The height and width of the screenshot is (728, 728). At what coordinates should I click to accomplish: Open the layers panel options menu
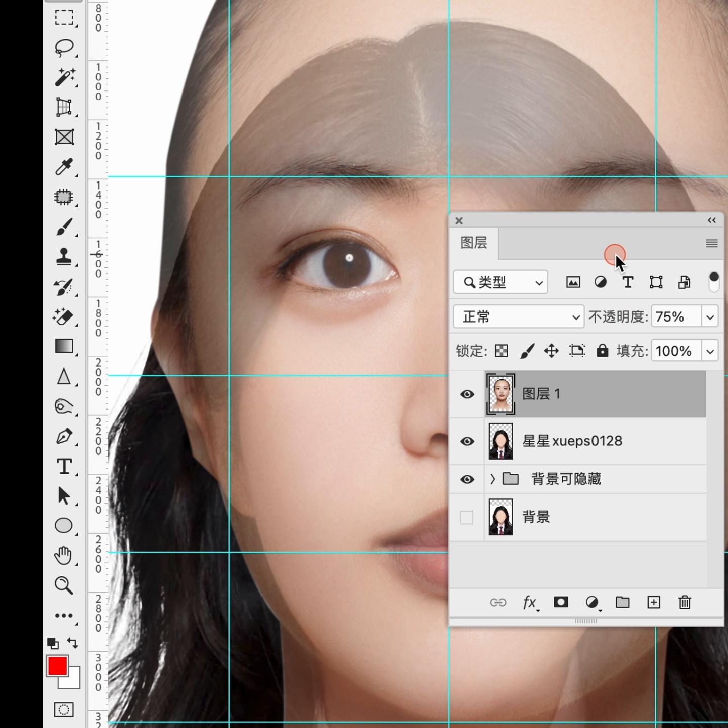pos(711,244)
